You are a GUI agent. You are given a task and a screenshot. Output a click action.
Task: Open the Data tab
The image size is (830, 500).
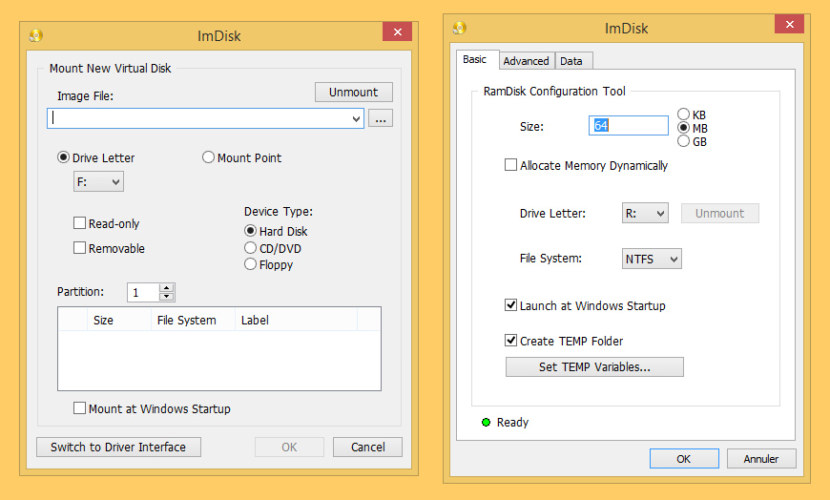point(571,61)
